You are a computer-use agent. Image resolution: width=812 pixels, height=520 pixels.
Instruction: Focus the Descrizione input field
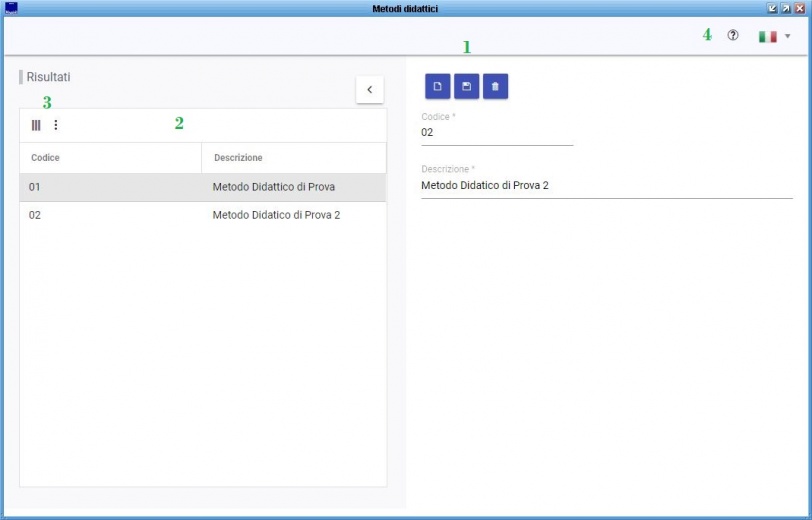click(x=607, y=185)
